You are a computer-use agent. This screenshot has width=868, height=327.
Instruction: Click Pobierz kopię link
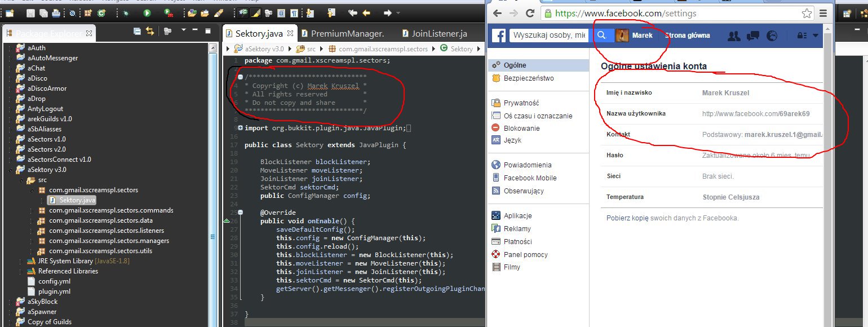pos(627,218)
